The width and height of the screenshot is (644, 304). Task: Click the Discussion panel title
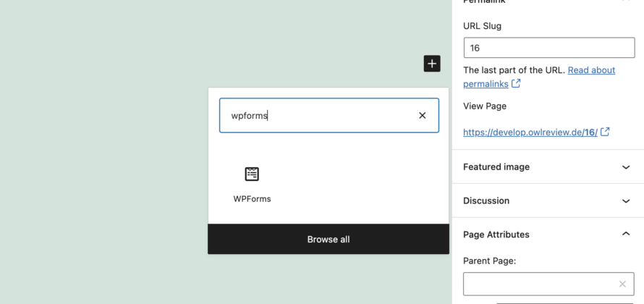(x=486, y=201)
